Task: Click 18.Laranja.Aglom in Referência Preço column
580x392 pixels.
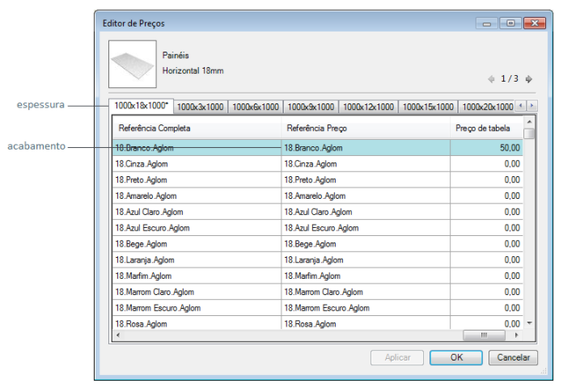Action: [366, 259]
